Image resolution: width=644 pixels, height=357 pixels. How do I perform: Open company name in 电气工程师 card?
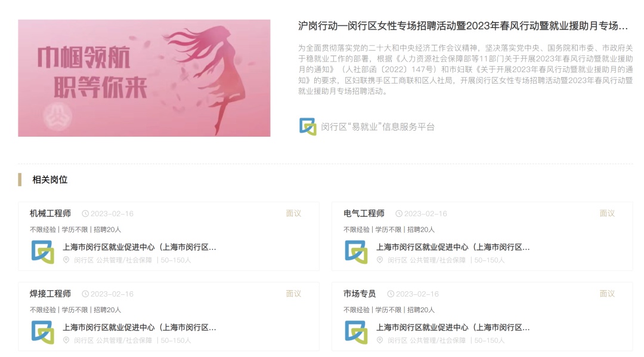point(453,247)
